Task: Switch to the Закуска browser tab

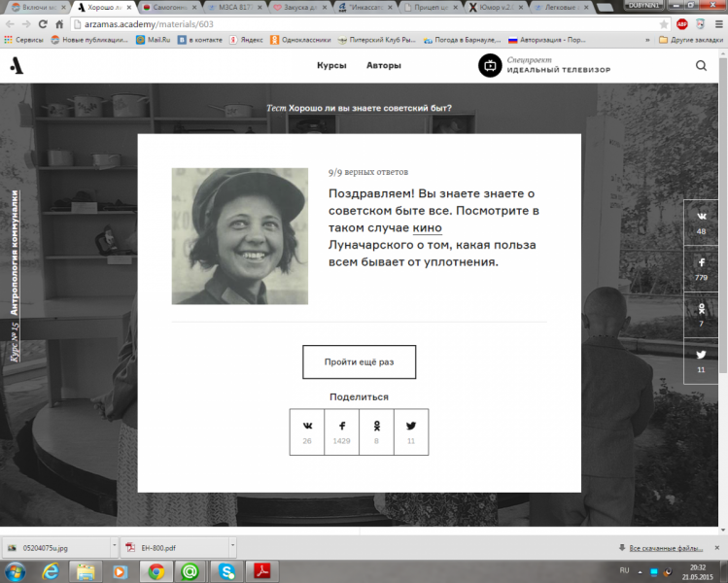Action: [300, 8]
